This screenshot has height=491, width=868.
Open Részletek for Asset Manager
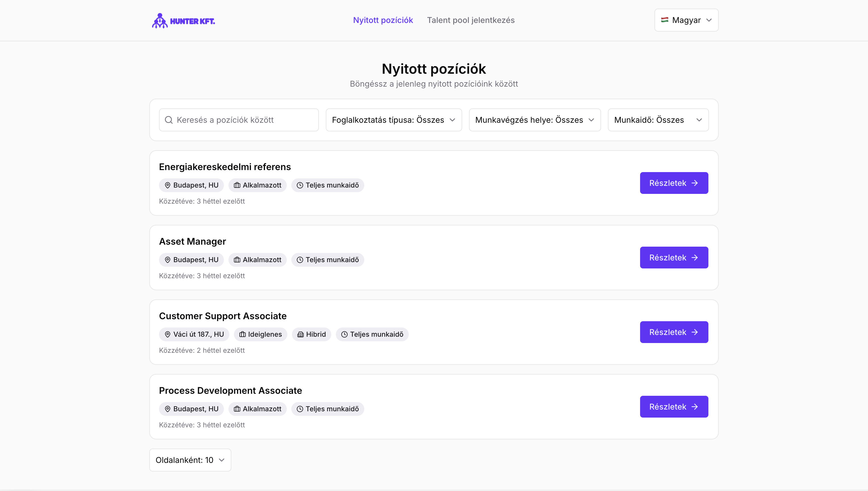[x=674, y=257]
